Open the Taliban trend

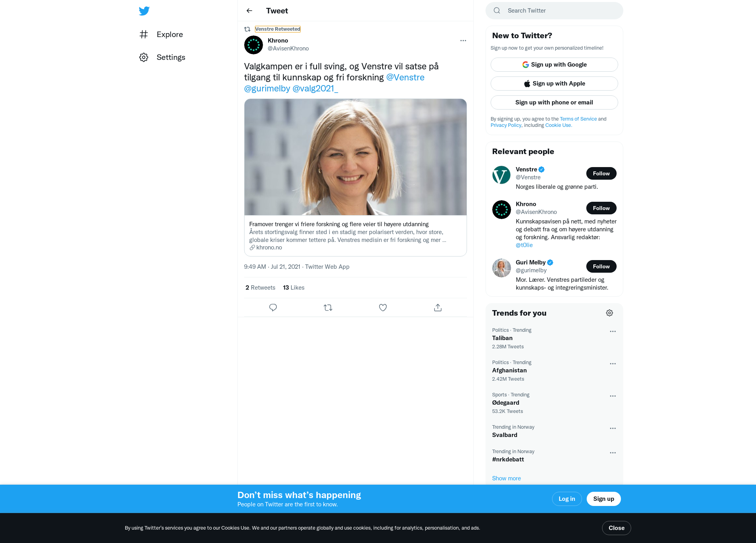pyautogui.click(x=554, y=338)
